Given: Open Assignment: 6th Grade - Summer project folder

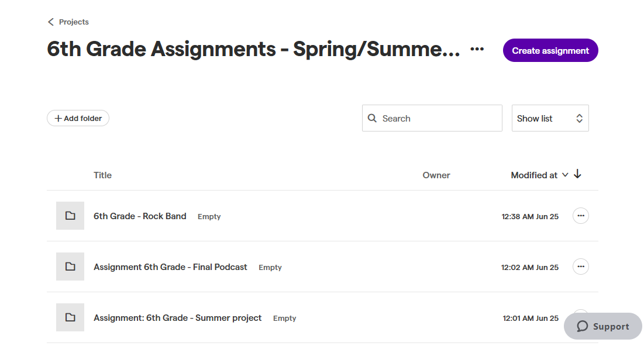Looking at the screenshot, I should [x=177, y=318].
